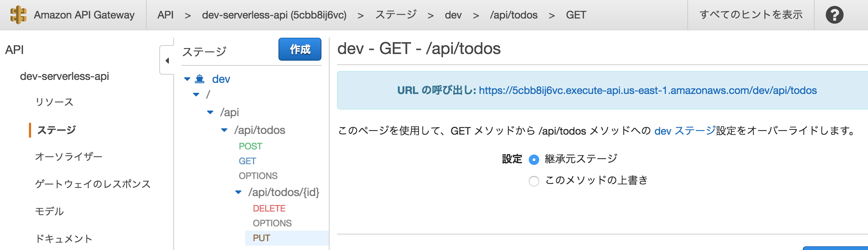This screenshot has height=250, width=868.
Task: Click API in the breadcrumb
Action: [165, 15]
